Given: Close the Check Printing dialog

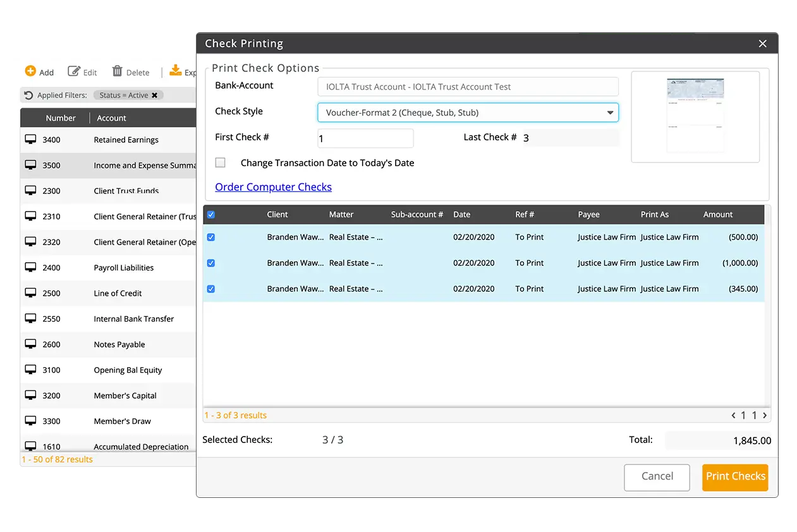Looking at the screenshot, I should point(762,44).
